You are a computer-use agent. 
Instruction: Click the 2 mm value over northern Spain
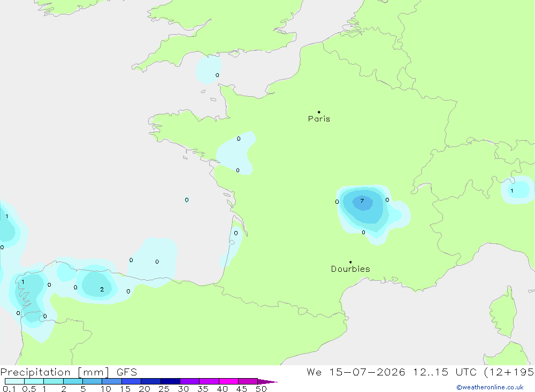(x=102, y=289)
